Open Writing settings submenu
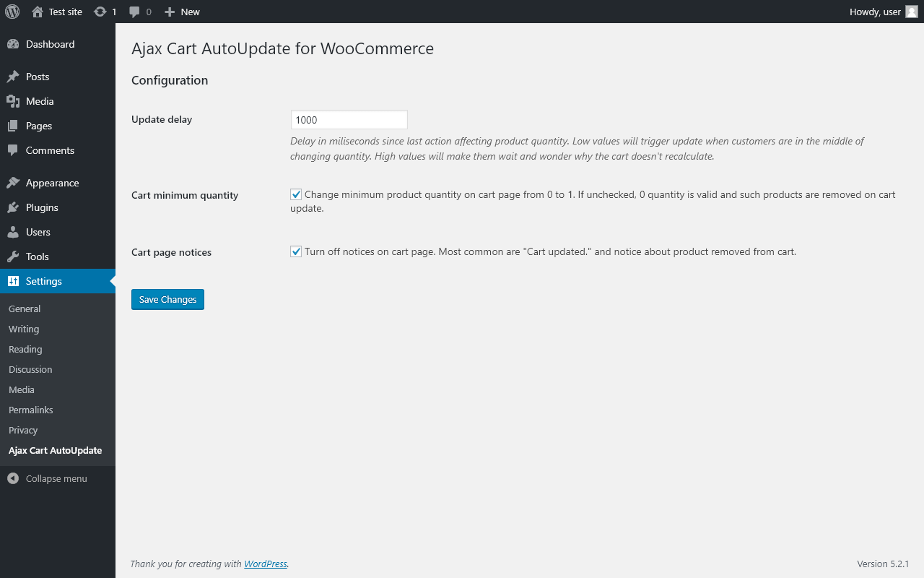924x578 pixels. coord(24,329)
